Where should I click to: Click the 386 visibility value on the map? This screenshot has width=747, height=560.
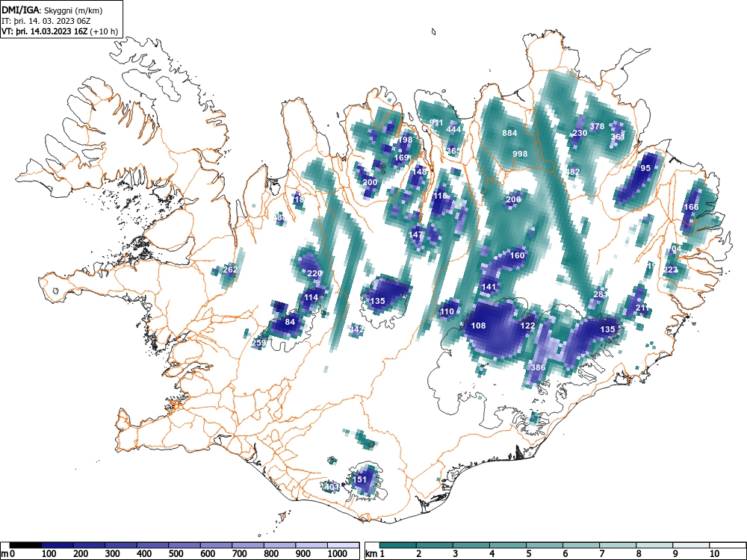[538, 367]
